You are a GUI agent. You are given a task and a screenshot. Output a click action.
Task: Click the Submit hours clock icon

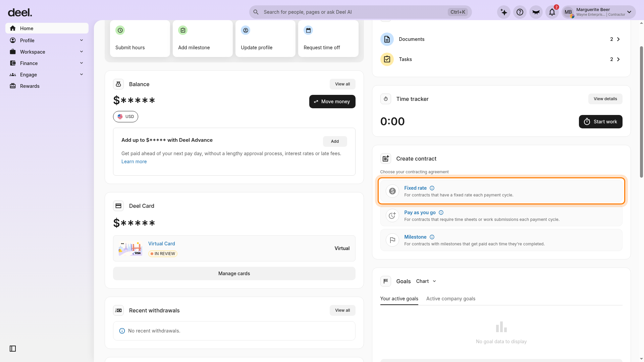pyautogui.click(x=120, y=30)
